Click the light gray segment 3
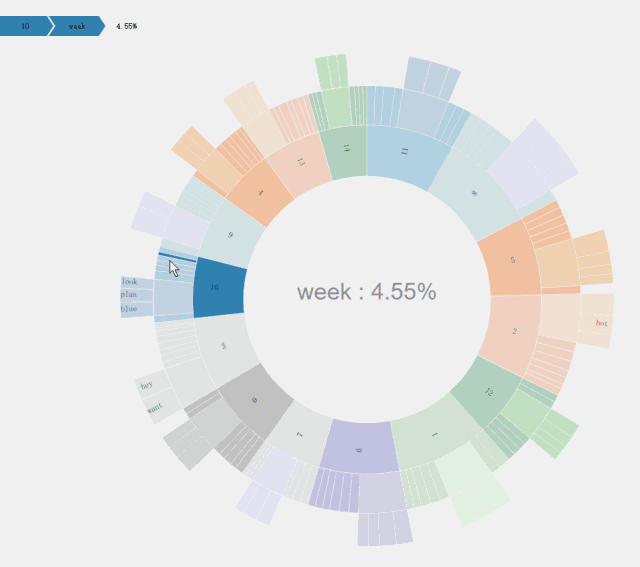The height and width of the screenshot is (567, 640). (225, 346)
